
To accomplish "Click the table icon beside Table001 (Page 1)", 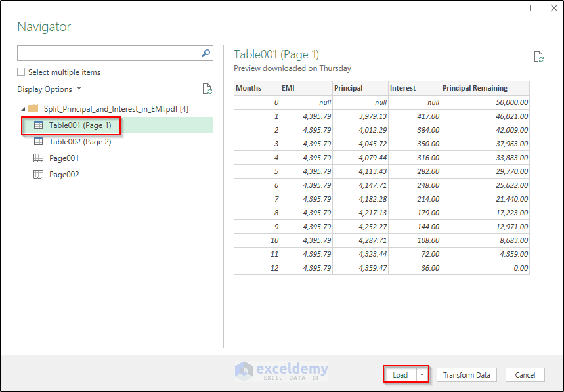I will click(38, 125).
